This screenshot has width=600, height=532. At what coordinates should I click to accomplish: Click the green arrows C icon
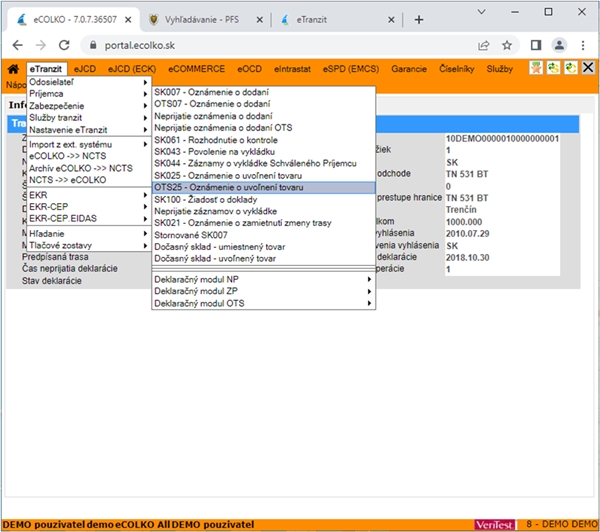click(x=571, y=69)
